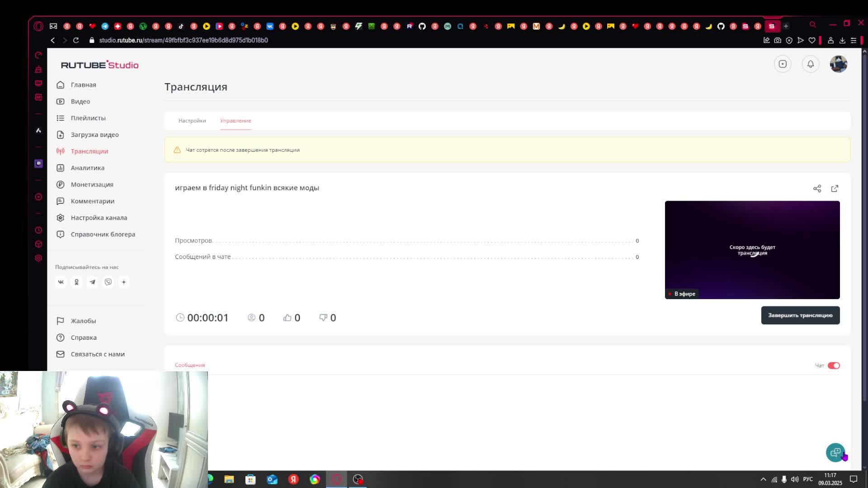Open the Telegram social link icon
This screenshot has width=868, height=488.
(92, 282)
